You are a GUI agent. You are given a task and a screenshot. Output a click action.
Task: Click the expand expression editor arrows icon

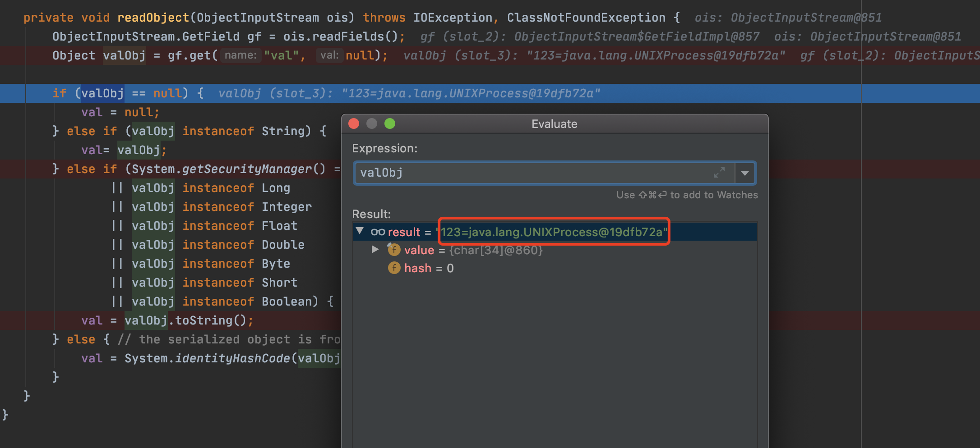[719, 173]
